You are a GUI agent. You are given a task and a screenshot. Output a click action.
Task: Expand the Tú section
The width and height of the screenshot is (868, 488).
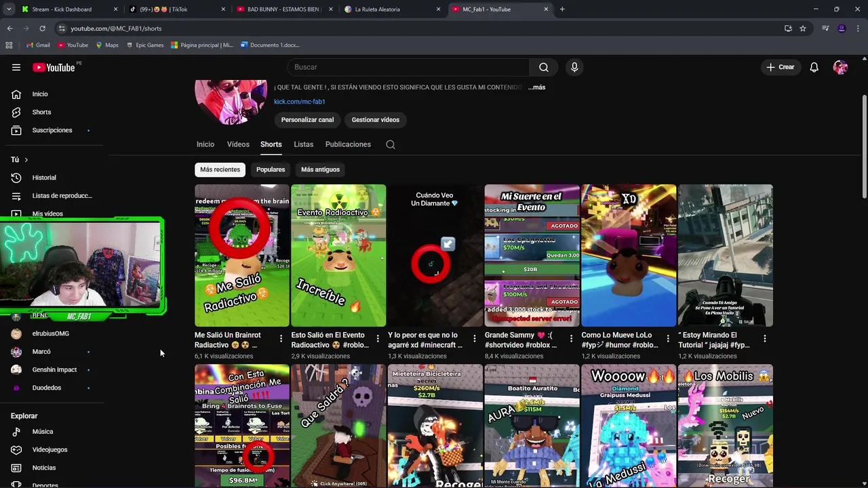(x=19, y=159)
